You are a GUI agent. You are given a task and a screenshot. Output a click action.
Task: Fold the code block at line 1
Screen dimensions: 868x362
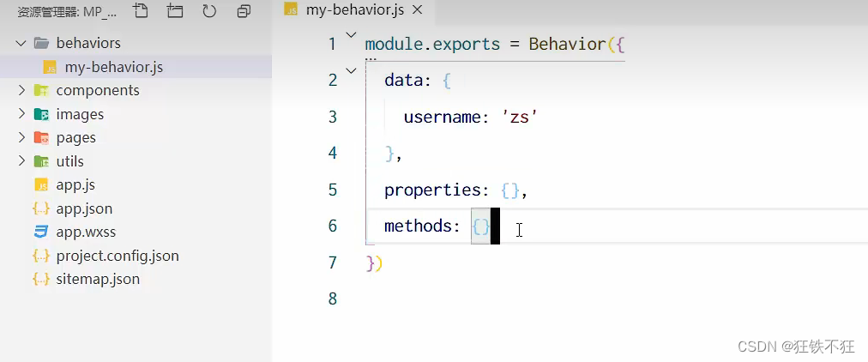click(x=351, y=35)
